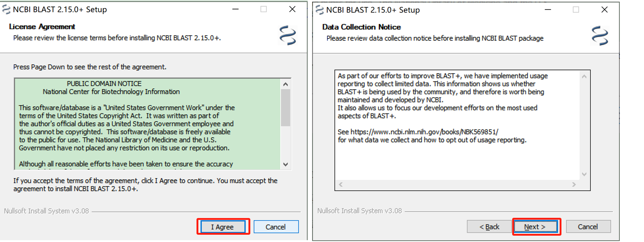Close the Data Collection Notice window
Screen dimensions: 644x242
[x=605, y=10]
